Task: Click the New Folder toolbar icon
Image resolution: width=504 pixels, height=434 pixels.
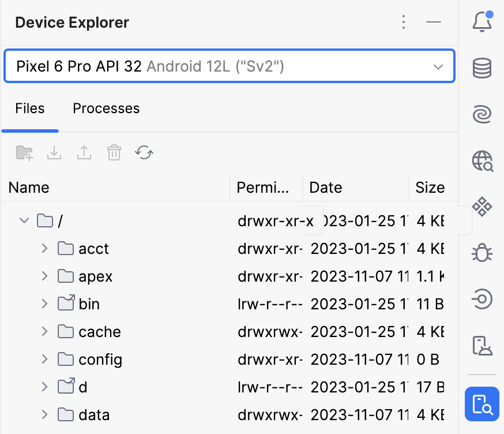Action: 24,153
